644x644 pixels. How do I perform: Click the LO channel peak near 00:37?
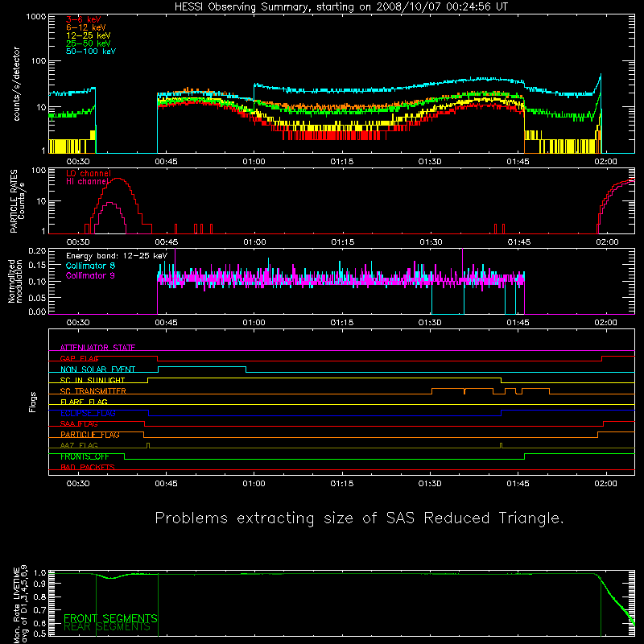tap(118, 179)
